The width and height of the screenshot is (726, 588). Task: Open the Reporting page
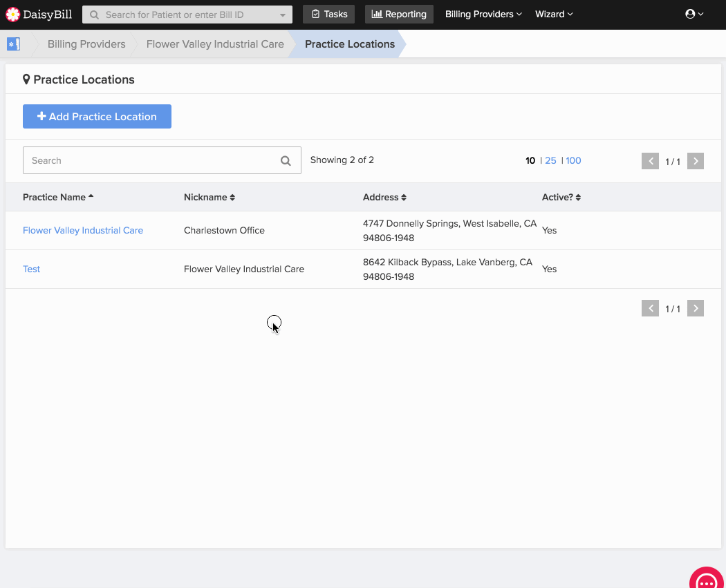coord(399,15)
